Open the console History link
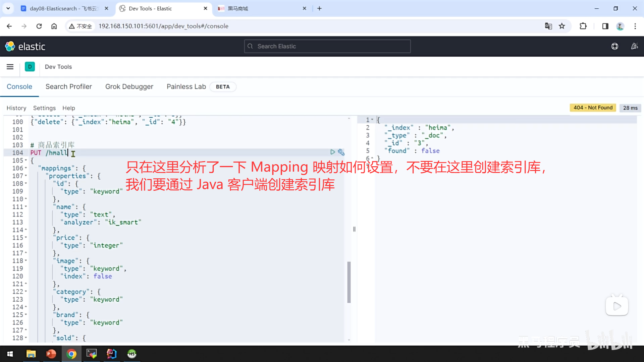 coord(16,108)
